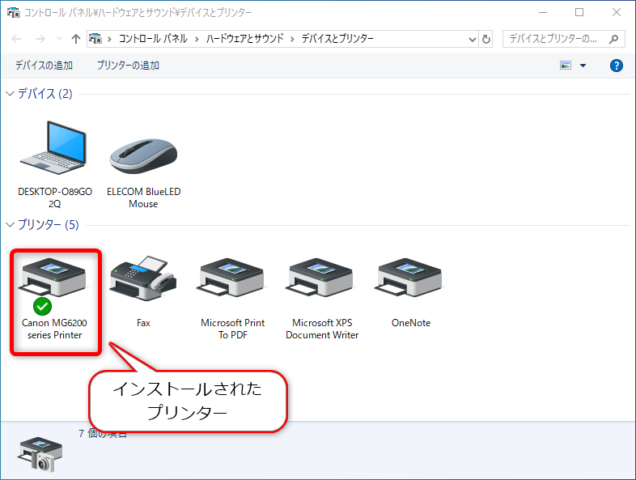Select the DESKTOP-O89GO2Q laptop device icon
Image resolution: width=636 pixels, height=480 pixels.
[54, 148]
